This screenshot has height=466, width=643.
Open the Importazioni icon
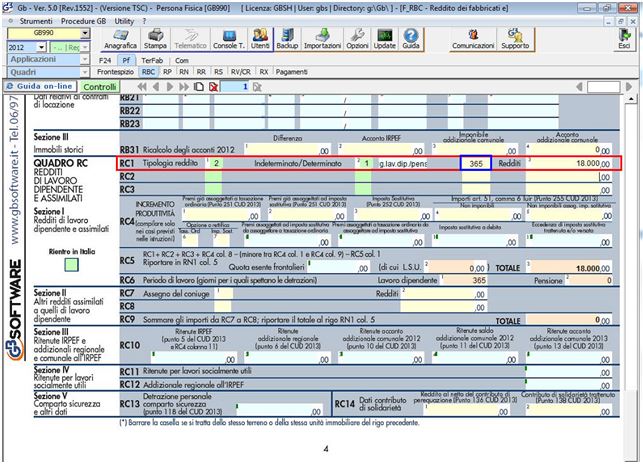[x=322, y=39]
